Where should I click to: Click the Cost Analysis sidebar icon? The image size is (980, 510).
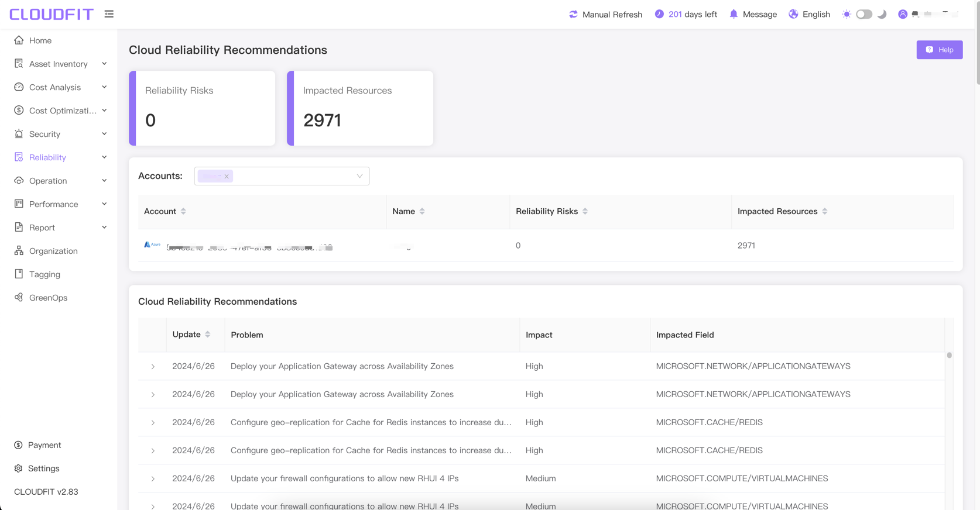pyautogui.click(x=19, y=87)
